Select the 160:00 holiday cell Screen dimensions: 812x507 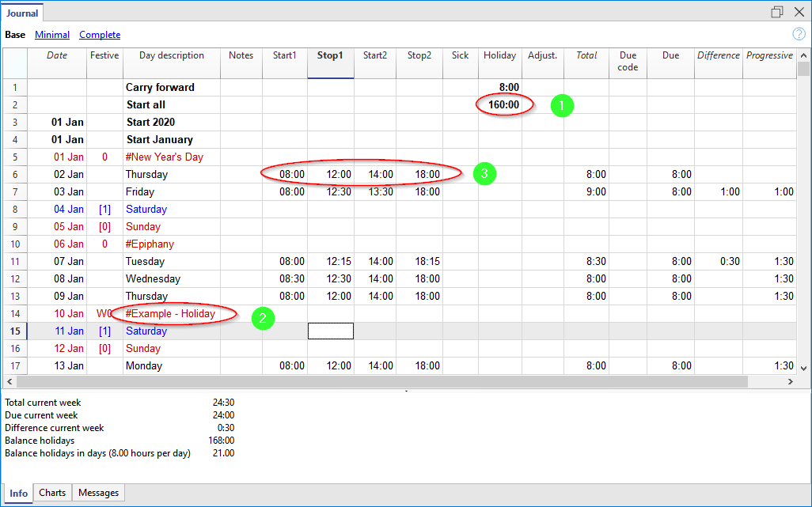pos(503,104)
